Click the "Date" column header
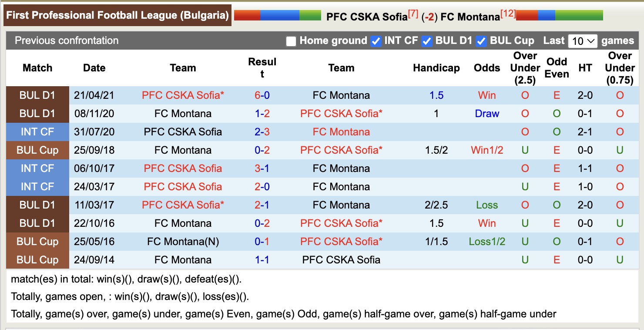The image size is (644, 330). pos(94,68)
